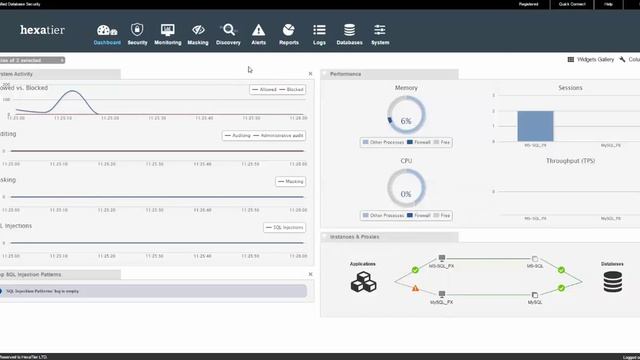Viewport: 640px width, 360px height.
Task: Click the orange warning icon near MySQL_PX
Action: (x=415, y=288)
